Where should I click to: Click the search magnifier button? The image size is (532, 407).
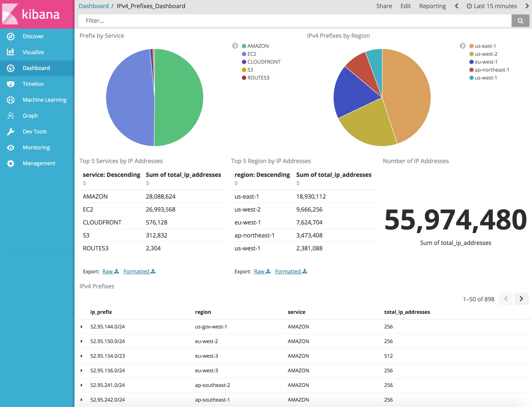(x=520, y=21)
